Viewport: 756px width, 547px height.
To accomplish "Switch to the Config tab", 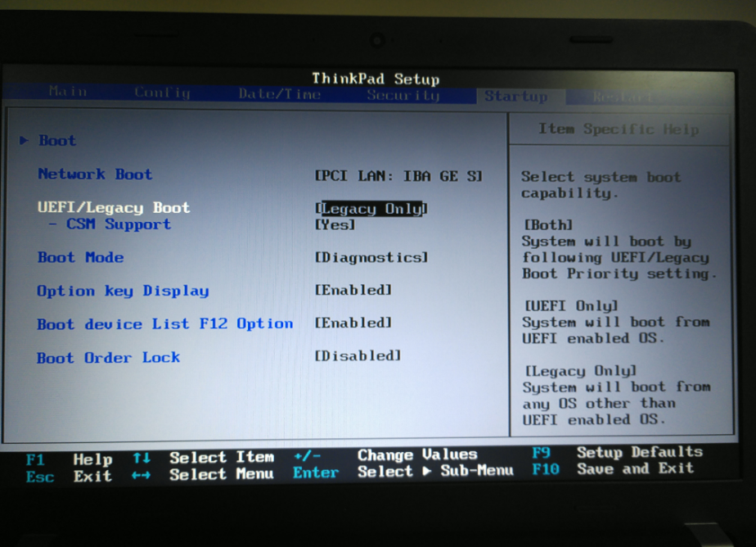I will [163, 93].
